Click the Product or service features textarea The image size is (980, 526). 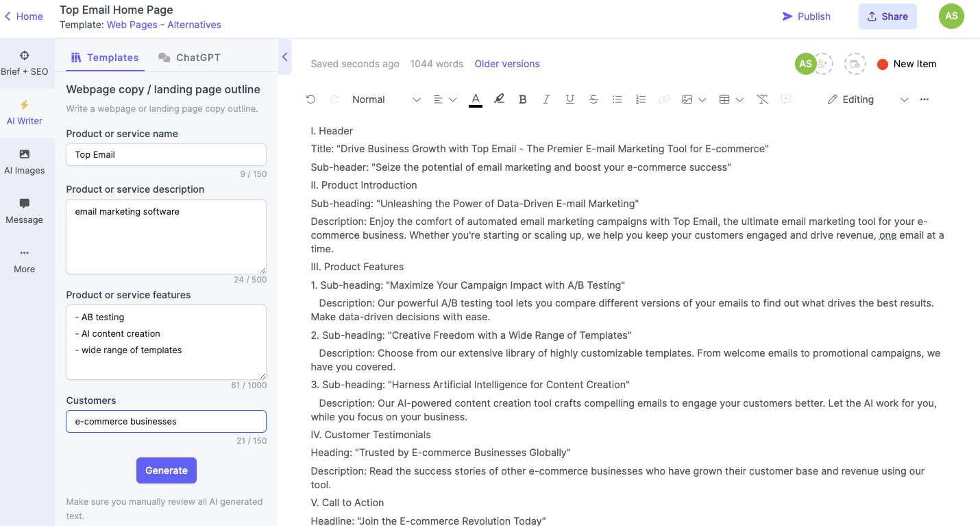(x=166, y=342)
